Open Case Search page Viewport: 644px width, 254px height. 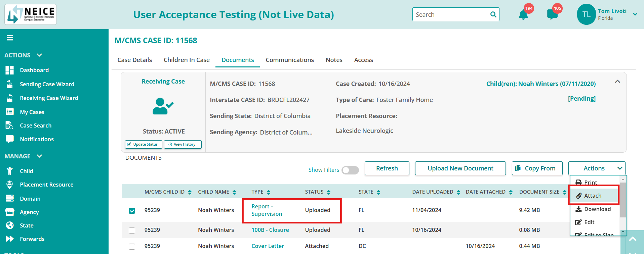click(36, 125)
